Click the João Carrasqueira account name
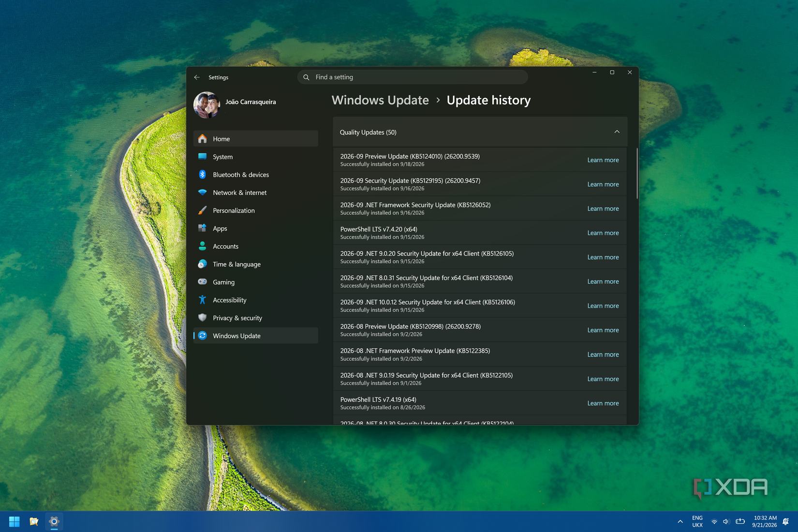The image size is (798, 532). click(x=251, y=102)
